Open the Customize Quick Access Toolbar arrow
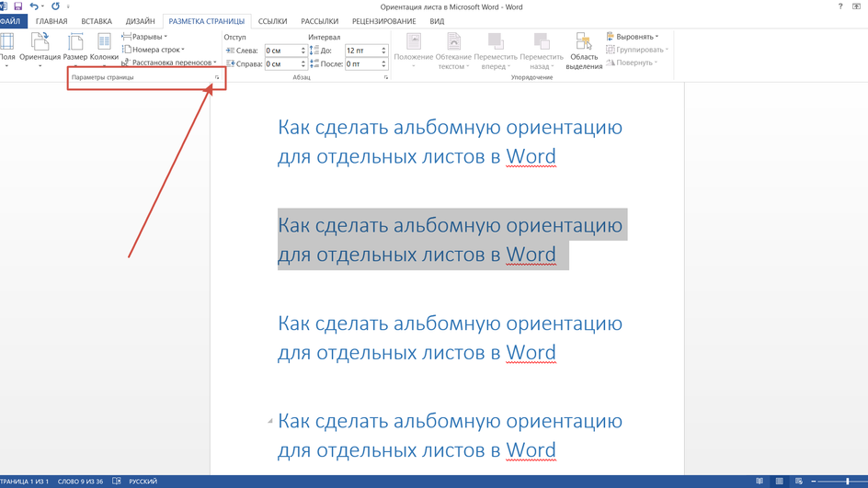868x488 pixels. pos(68,6)
